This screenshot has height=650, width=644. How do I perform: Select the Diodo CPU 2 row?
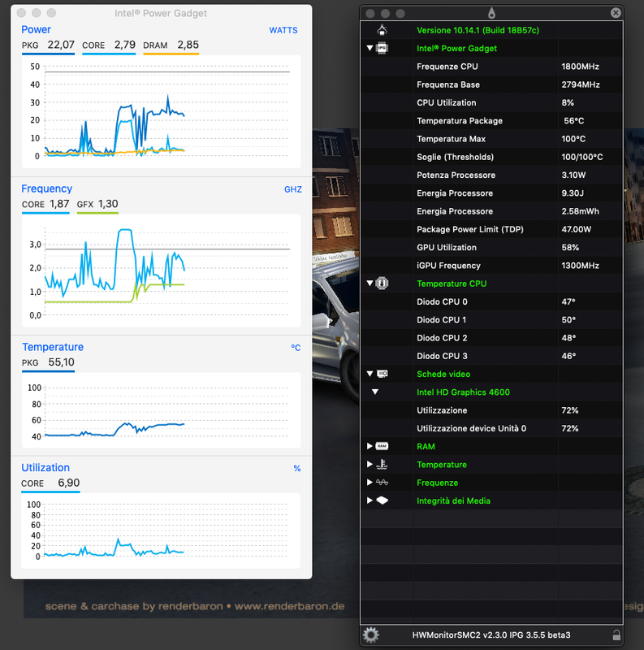point(491,338)
